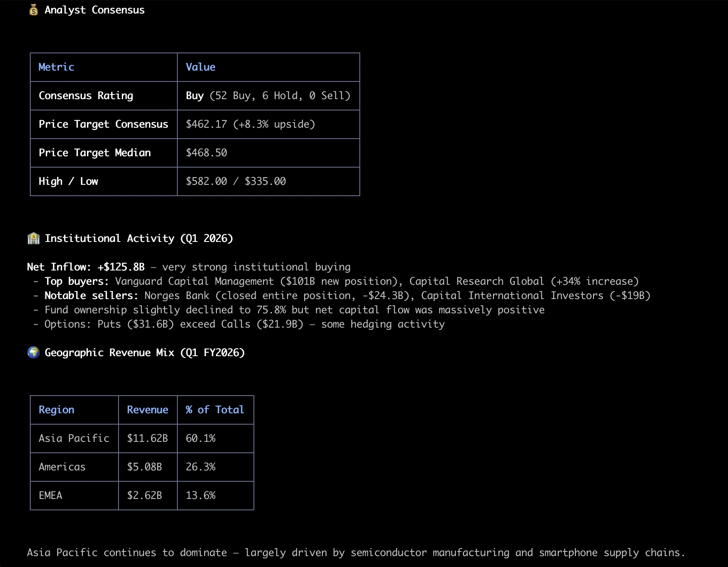728x567 pixels.
Task: Click the 'Analyst Consensus' heading
Action: (95, 10)
